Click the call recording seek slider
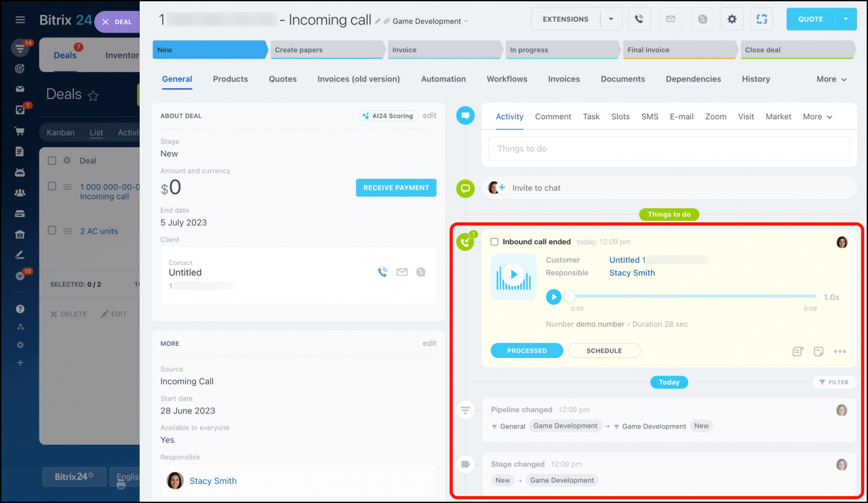 pos(693,296)
